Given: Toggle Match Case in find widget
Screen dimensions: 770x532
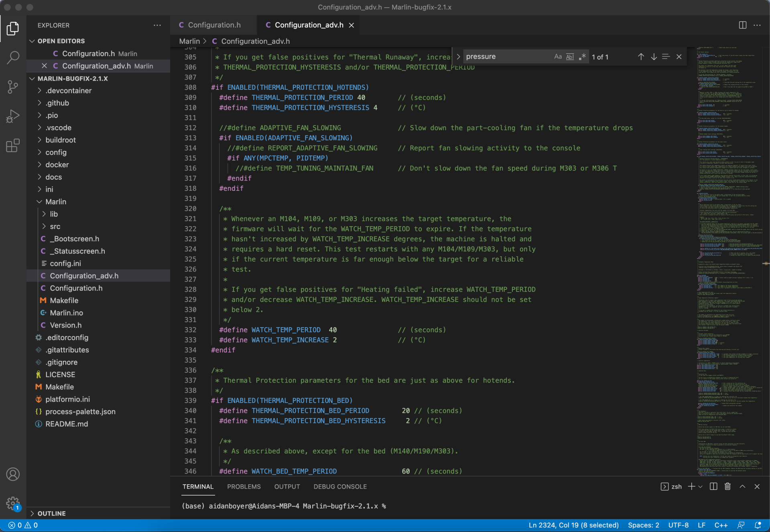Looking at the screenshot, I should (x=558, y=57).
